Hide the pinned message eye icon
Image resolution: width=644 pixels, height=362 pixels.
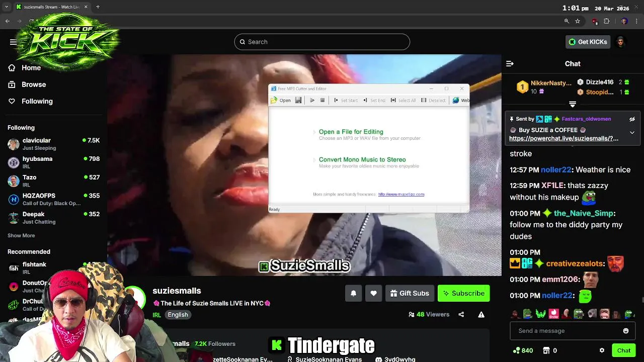point(632,119)
